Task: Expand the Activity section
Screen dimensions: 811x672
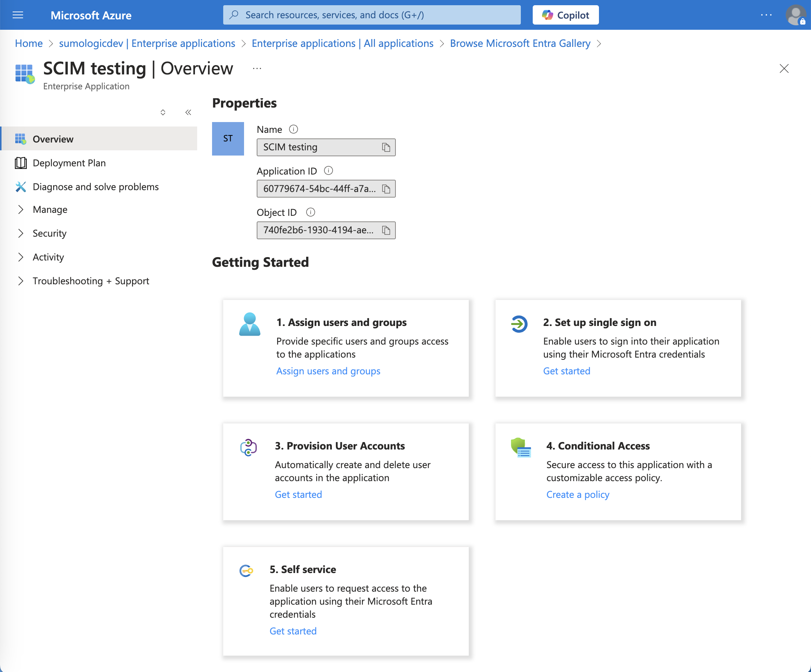Action: click(x=48, y=257)
